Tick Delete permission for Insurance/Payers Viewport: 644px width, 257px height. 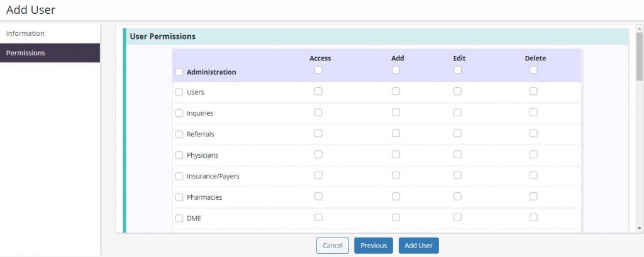tap(533, 175)
